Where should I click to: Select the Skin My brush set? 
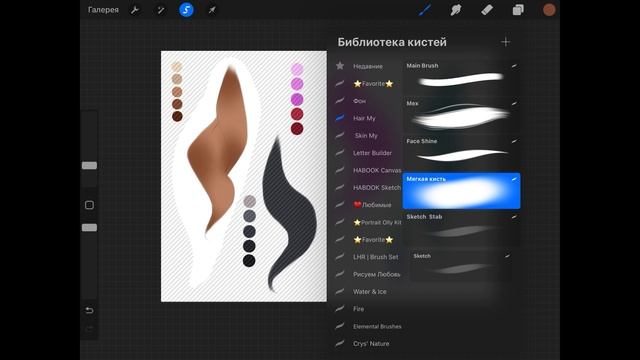[x=367, y=136]
